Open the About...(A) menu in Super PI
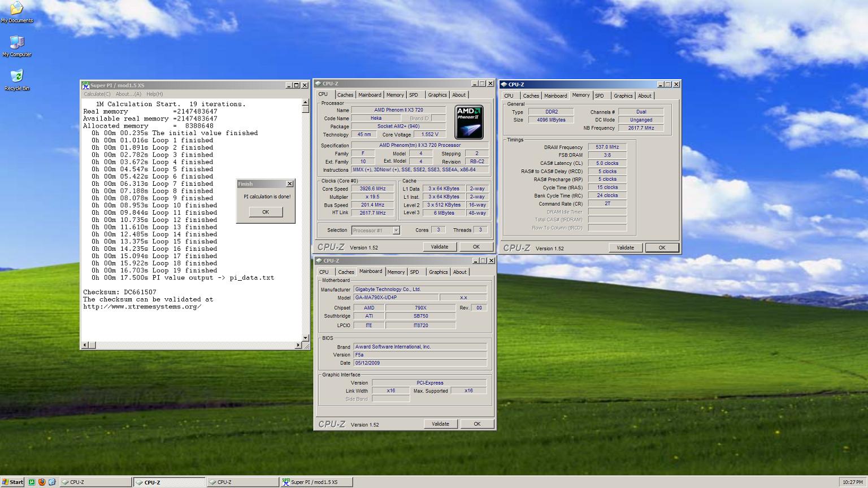 coord(128,94)
